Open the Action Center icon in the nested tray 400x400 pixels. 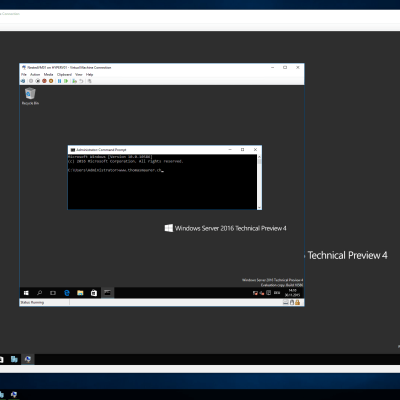click(269, 293)
